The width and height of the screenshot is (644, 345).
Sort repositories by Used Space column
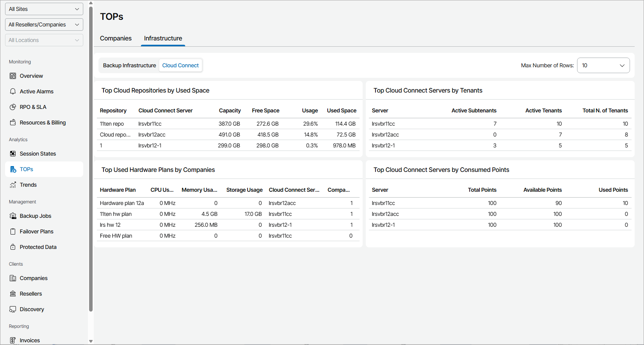[341, 110]
